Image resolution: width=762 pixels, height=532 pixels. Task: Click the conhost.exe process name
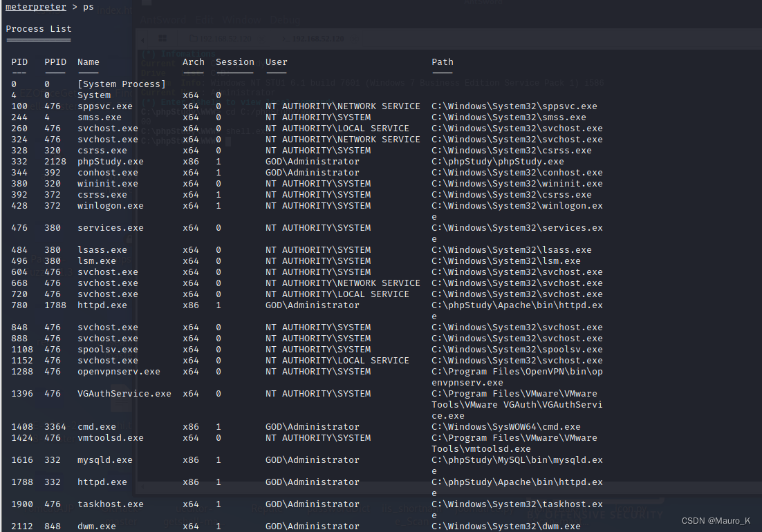point(108,173)
